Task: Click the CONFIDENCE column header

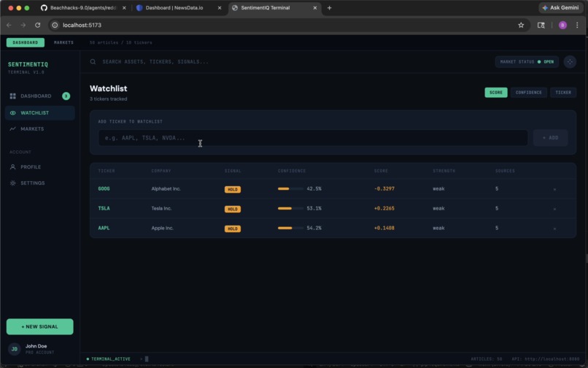Action: pyautogui.click(x=291, y=171)
